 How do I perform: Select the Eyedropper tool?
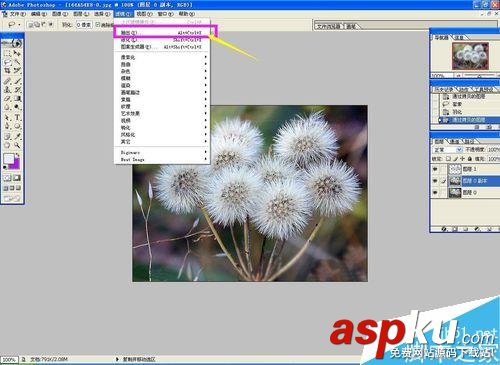pos(17,136)
